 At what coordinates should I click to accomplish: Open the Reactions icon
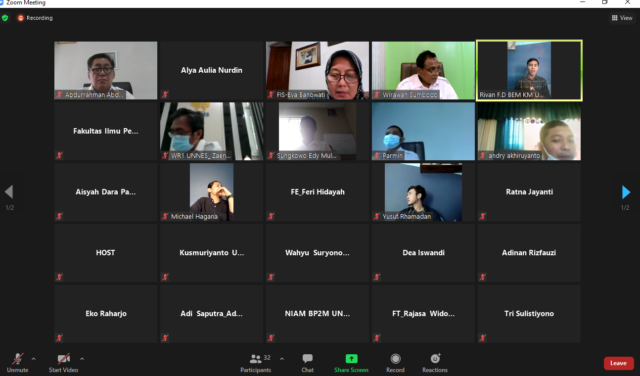(x=435, y=358)
